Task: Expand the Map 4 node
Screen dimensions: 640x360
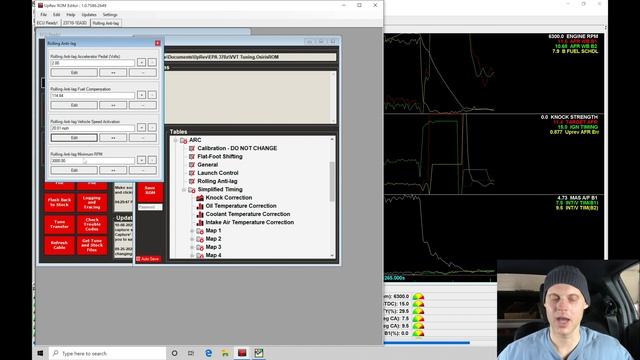Action: click(x=192, y=255)
